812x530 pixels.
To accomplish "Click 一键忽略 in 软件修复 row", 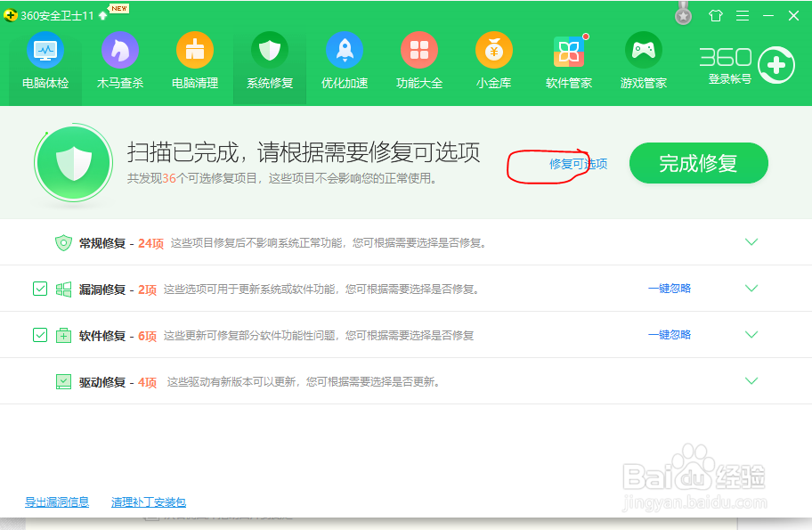I will click(670, 335).
